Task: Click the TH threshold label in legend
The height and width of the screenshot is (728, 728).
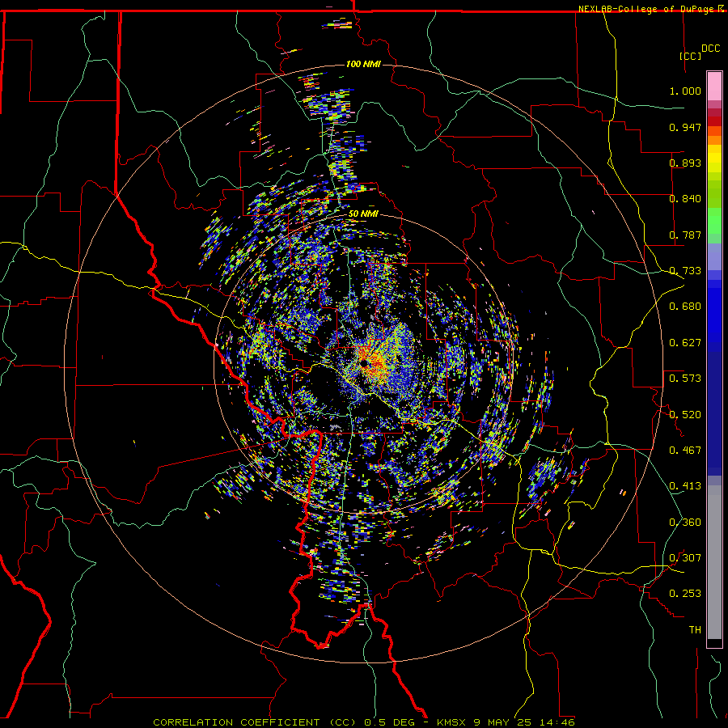Action: [x=695, y=629]
